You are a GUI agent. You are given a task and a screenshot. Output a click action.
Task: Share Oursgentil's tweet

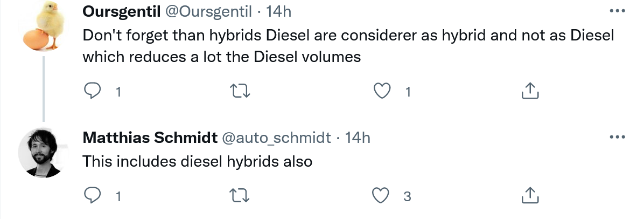[x=530, y=91]
